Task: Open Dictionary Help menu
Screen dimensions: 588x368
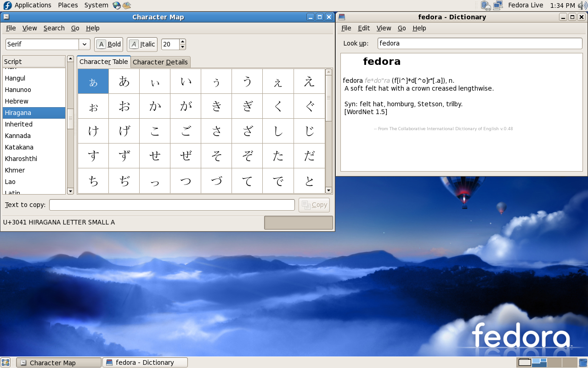Action: [419, 28]
